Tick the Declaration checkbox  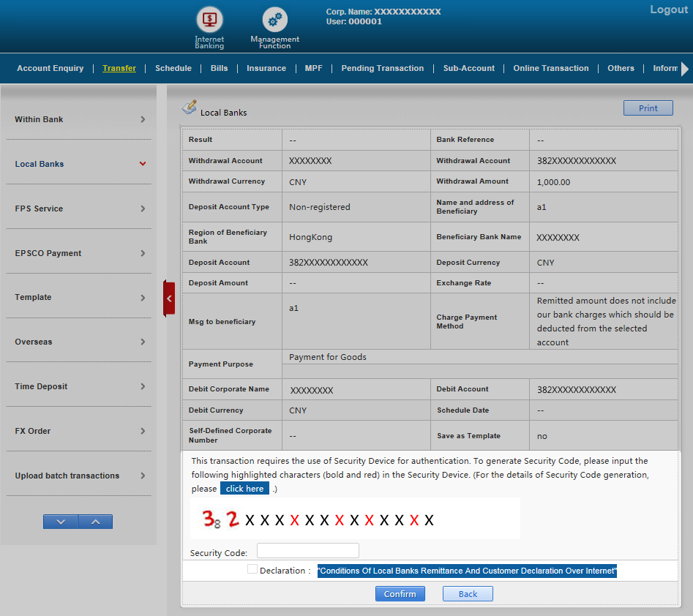point(252,569)
